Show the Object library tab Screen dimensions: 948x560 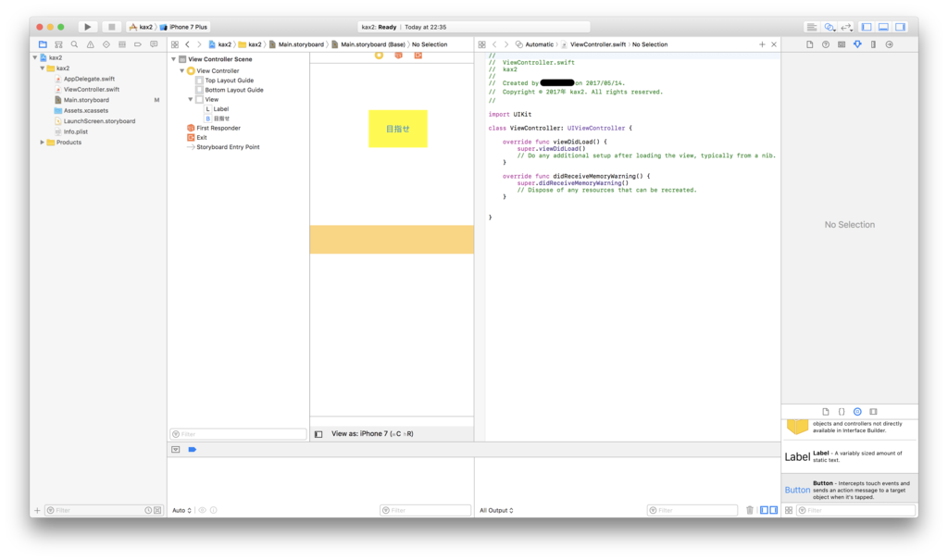point(857,411)
